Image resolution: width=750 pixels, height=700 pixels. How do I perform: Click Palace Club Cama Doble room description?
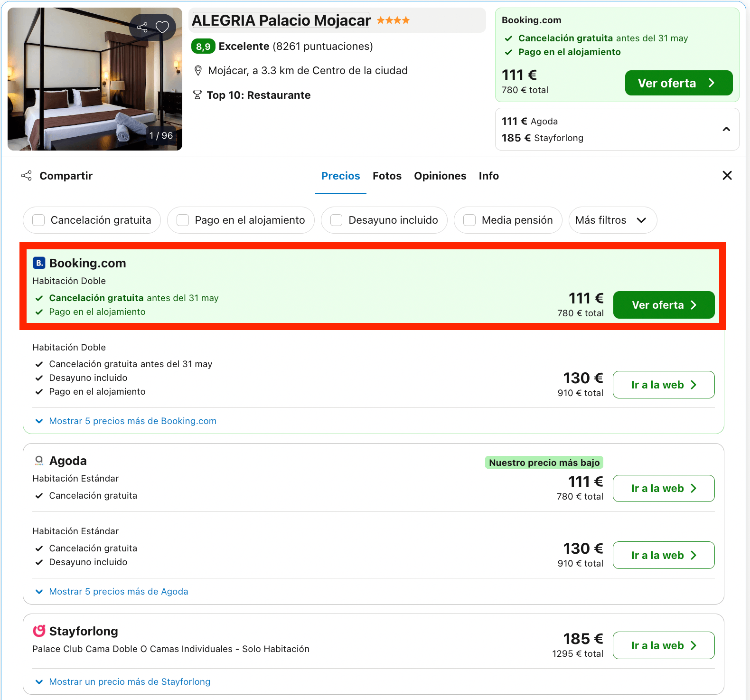pyautogui.click(x=171, y=649)
